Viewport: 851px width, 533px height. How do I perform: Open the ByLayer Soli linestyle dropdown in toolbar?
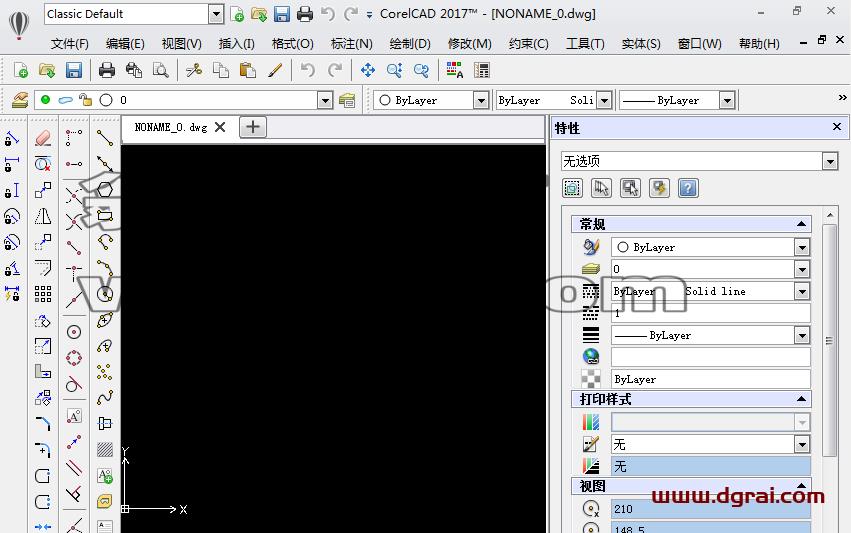605,100
